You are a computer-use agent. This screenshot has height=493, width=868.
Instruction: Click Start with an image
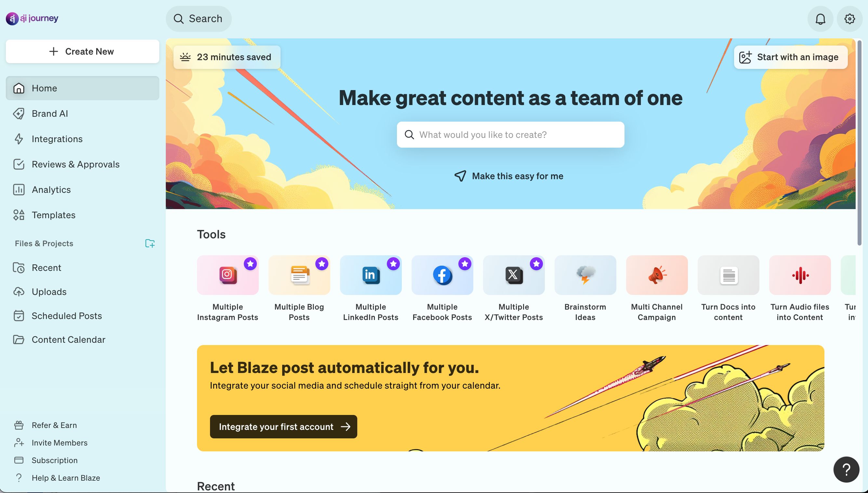point(791,57)
